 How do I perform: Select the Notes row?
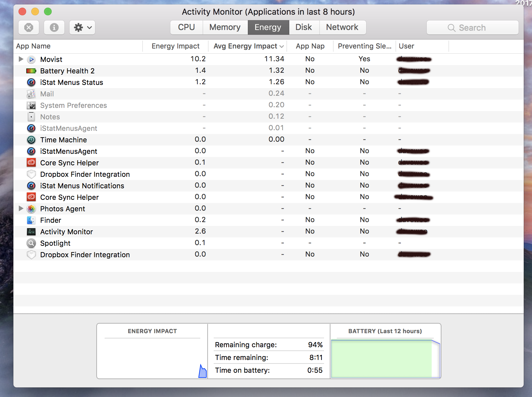[x=269, y=117]
